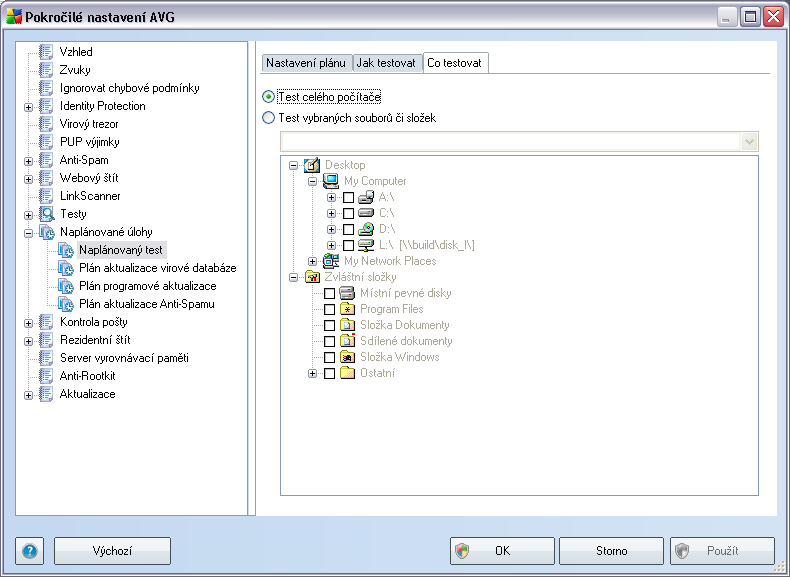The height and width of the screenshot is (577, 790).
Task: Click the C:\ hard drive icon
Action: [x=366, y=213]
